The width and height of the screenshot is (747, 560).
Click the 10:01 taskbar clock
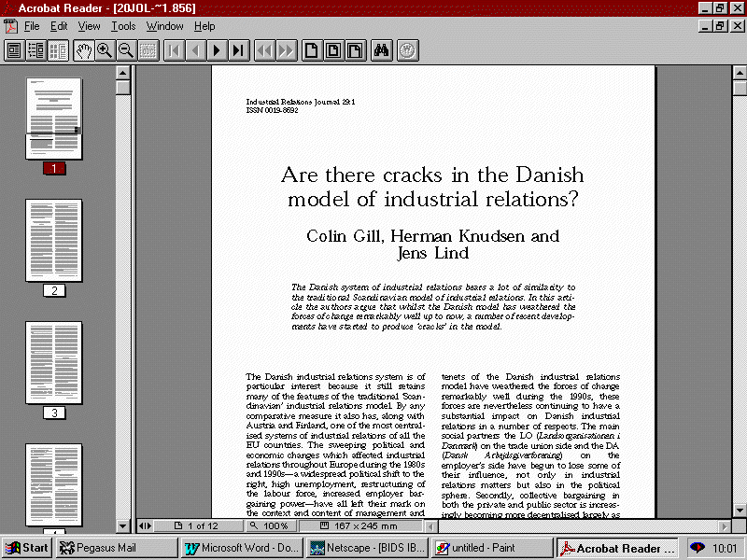click(x=725, y=549)
